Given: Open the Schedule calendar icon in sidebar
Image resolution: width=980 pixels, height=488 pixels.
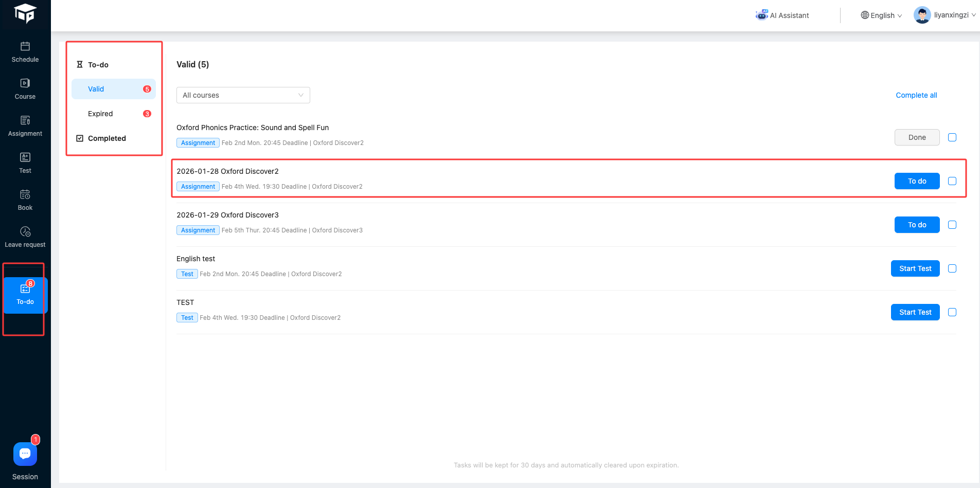Looking at the screenshot, I should point(25,47).
